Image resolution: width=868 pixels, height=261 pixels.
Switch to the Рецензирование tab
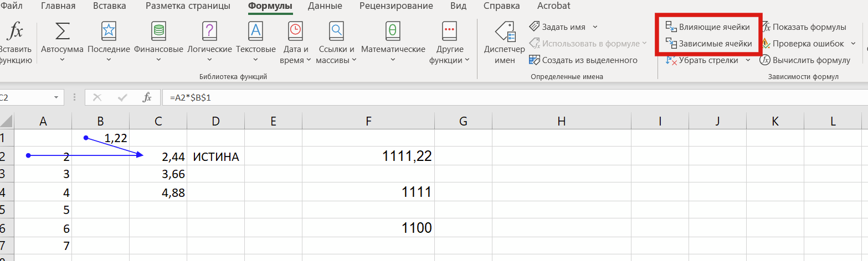pos(396,6)
